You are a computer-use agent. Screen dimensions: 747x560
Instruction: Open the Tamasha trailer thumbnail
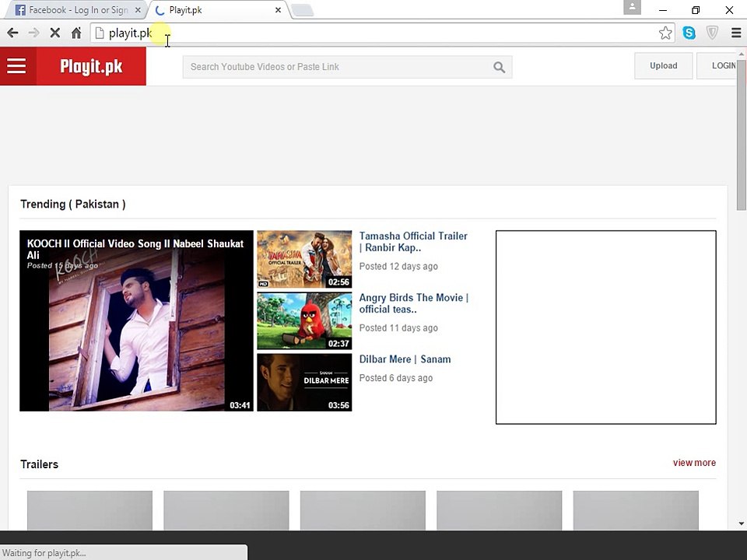(x=304, y=259)
